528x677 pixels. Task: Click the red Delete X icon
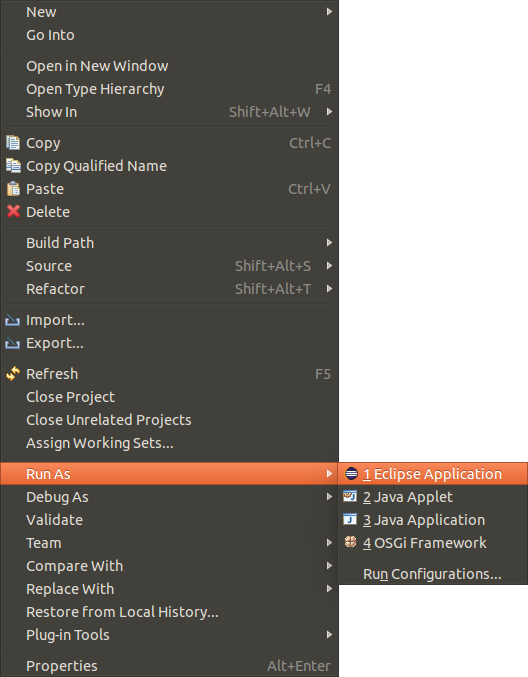tap(13, 211)
